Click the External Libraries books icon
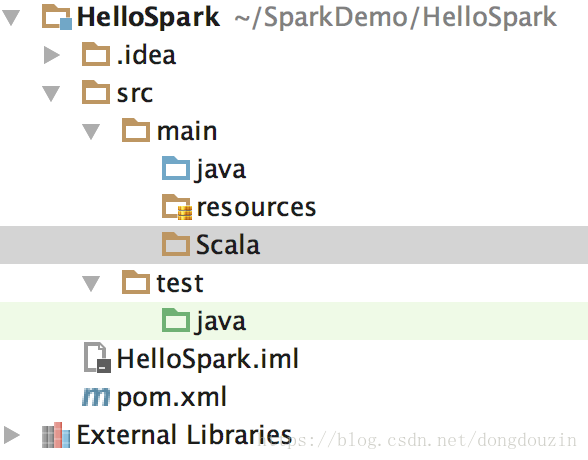Image resolution: width=588 pixels, height=460 pixels. click(56, 435)
